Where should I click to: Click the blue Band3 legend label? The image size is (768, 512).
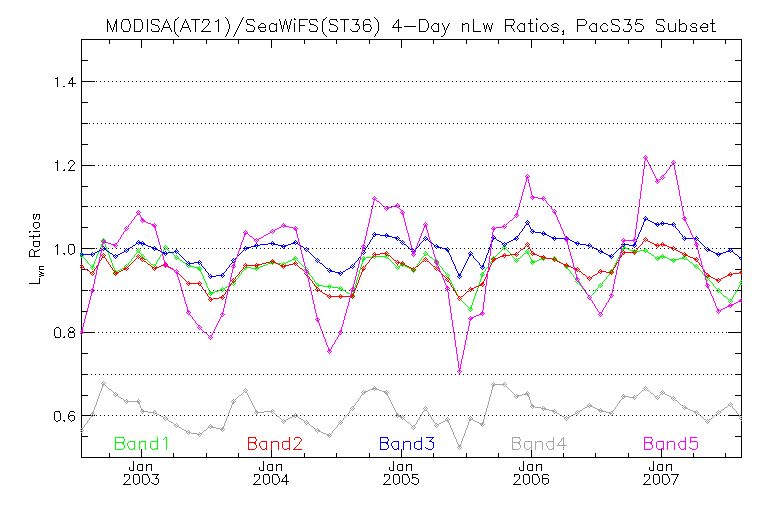[407, 444]
